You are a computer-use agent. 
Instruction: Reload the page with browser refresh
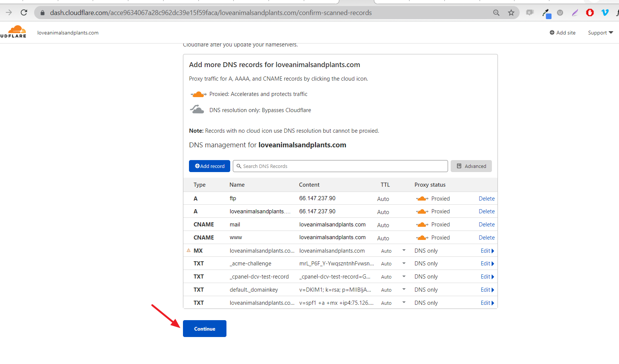pos(24,13)
